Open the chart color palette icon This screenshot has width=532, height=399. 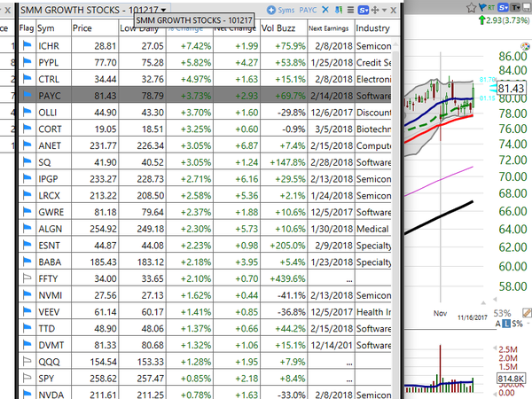click(x=525, y=46)
